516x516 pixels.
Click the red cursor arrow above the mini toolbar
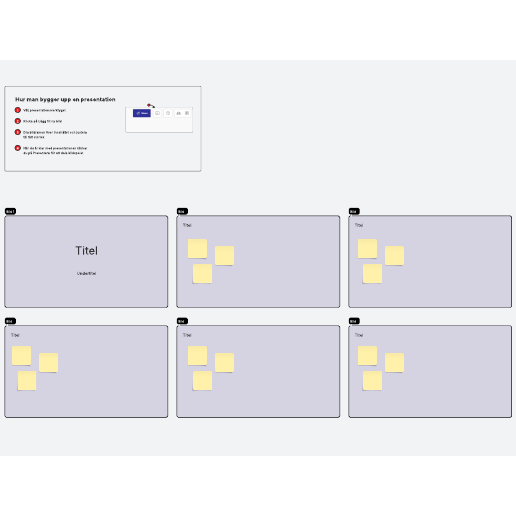click(x=151, y=105)
